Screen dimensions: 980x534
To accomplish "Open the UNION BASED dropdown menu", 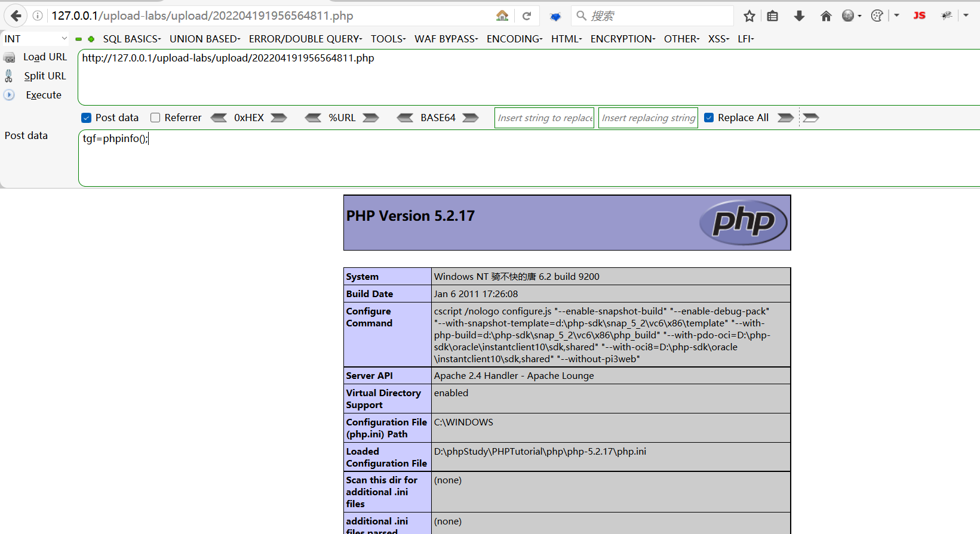I will click(x=205, y=39).
